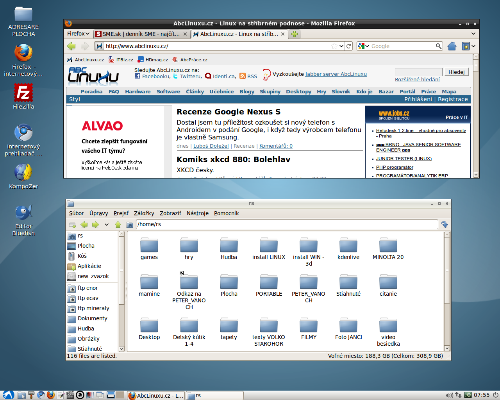
Task: Click the file manager vertical scrollbar
Action: (447, 291)
